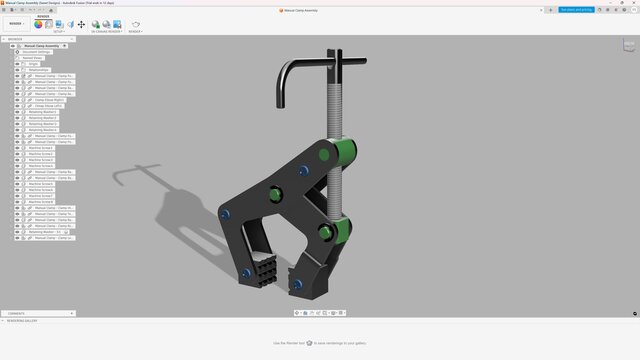Open the Appearance color wheel tool

[38, 24]
